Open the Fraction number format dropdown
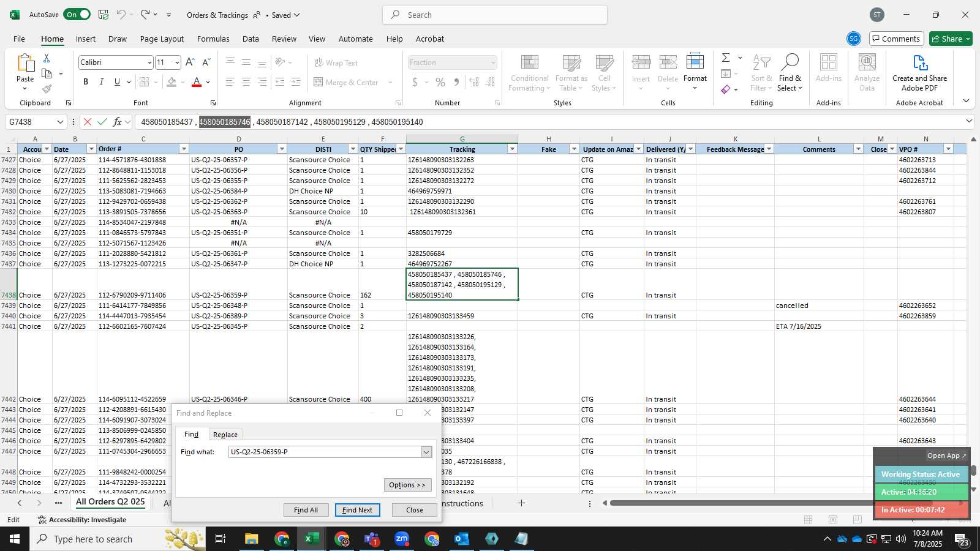980x551 pixels. point(492,62)
